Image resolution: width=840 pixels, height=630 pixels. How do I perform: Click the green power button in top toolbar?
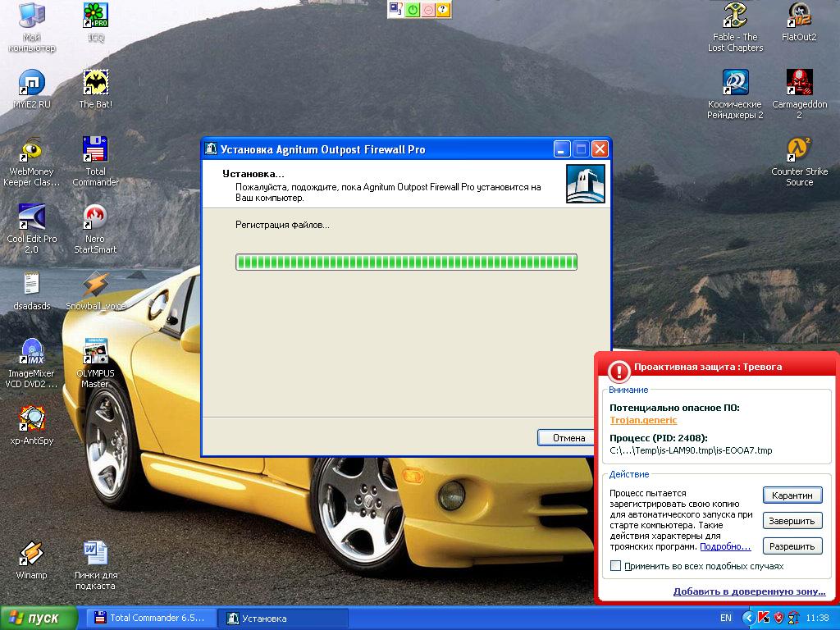pos(413,10)
